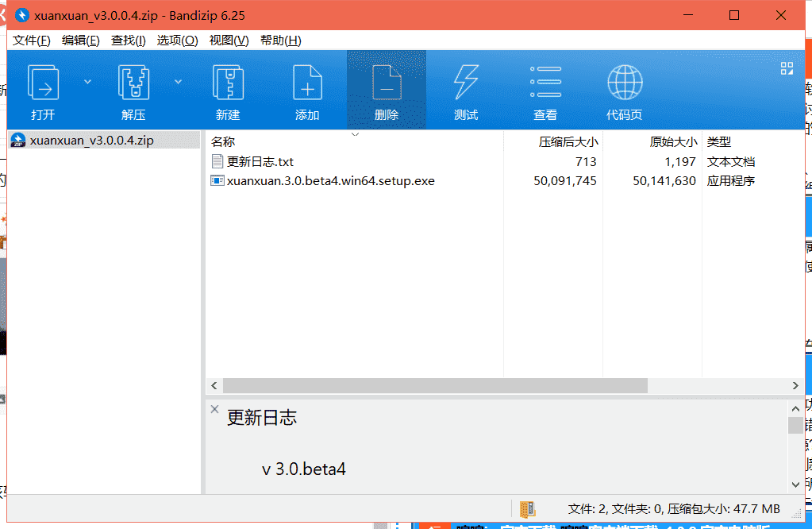Click the horizontal scrollbar left arrow

pos(214,385)
